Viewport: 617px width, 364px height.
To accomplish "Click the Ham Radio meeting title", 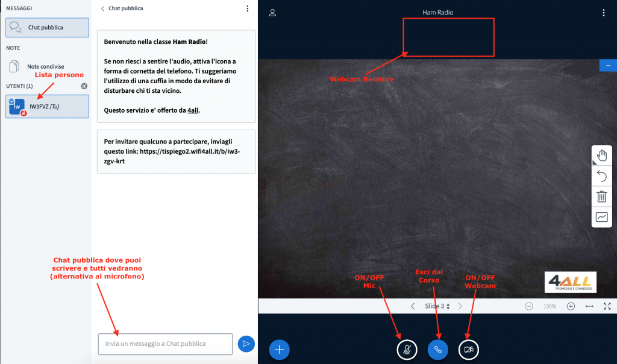I will pos(438,13).
